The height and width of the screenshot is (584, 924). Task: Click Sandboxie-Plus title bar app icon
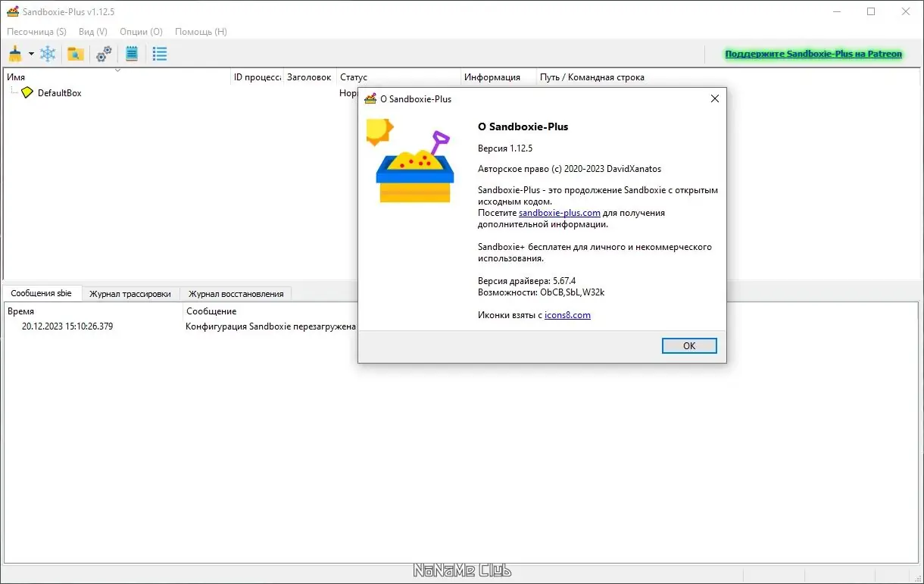(x=12, y=11)
